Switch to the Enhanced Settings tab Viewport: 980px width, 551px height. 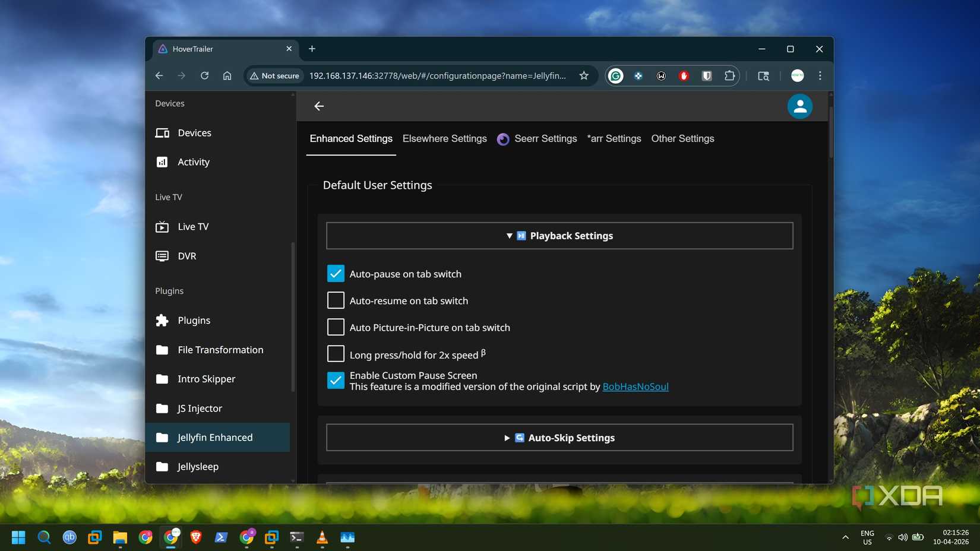[351, 139]
